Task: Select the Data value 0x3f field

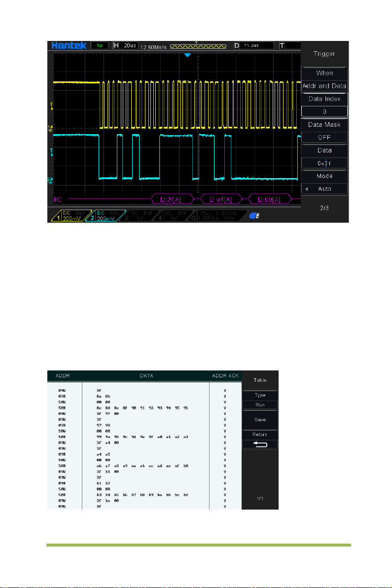Action: (324, 163)
